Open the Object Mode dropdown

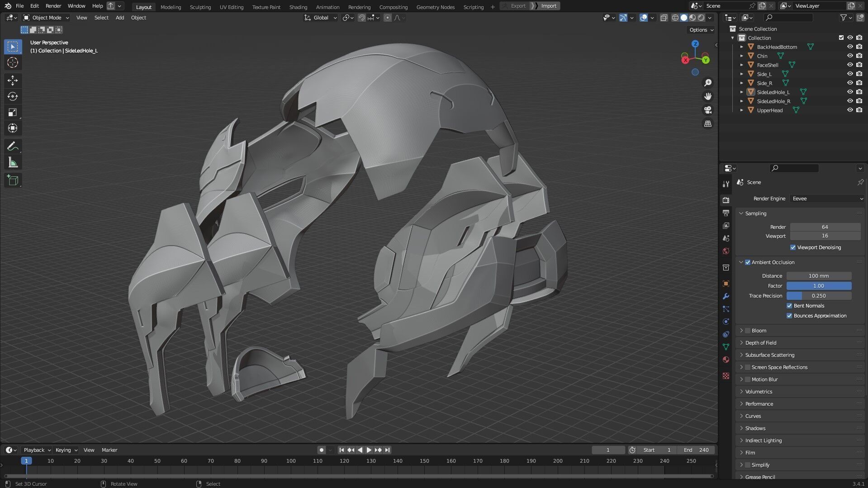pyautogui.click(x=46, y=18)
